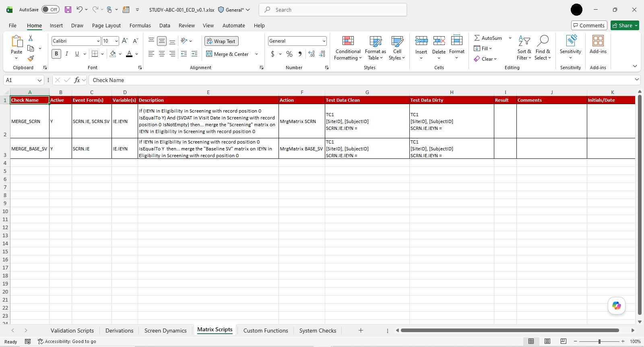Open the font name Calibri dropdown
This screenshot has width=644, height=347.
pyautogui.click(x=98, y=41)
